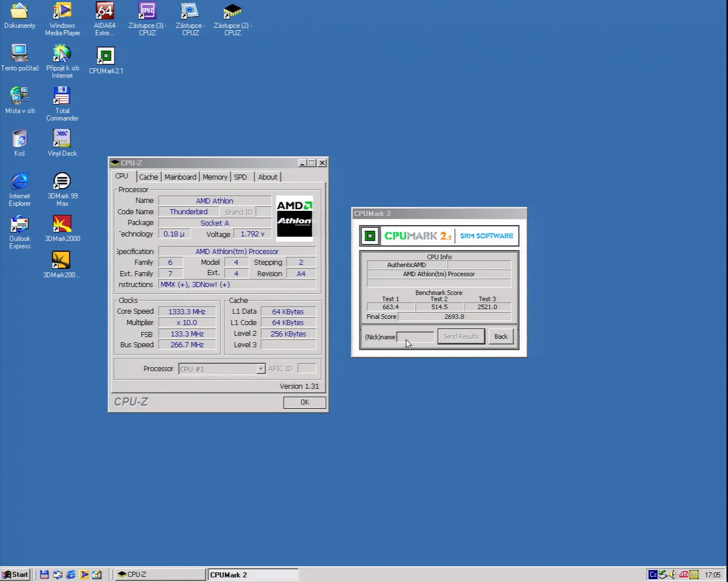Click the Package value Socket A

(x=214, y=223)
